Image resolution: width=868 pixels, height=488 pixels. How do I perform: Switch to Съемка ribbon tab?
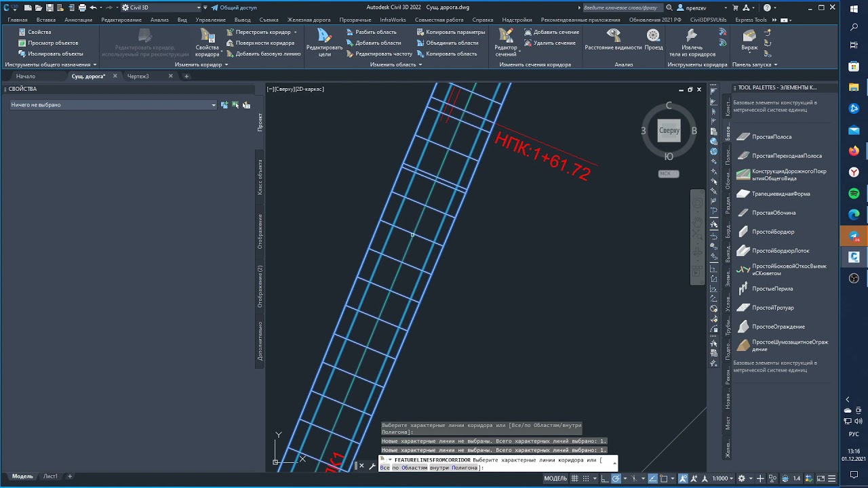[x=269, y=20]
